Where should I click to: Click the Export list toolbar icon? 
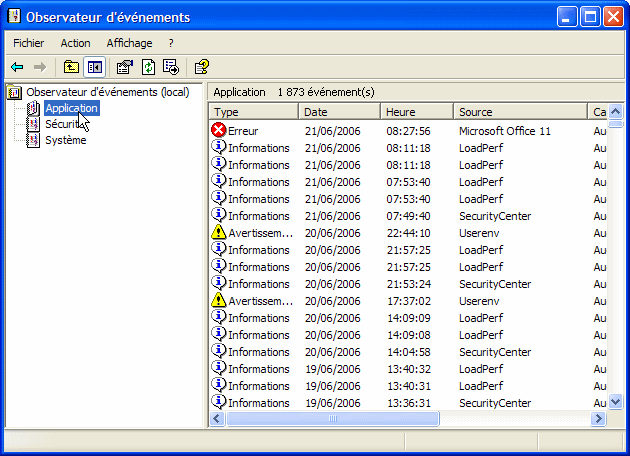(x=171, y=67)
